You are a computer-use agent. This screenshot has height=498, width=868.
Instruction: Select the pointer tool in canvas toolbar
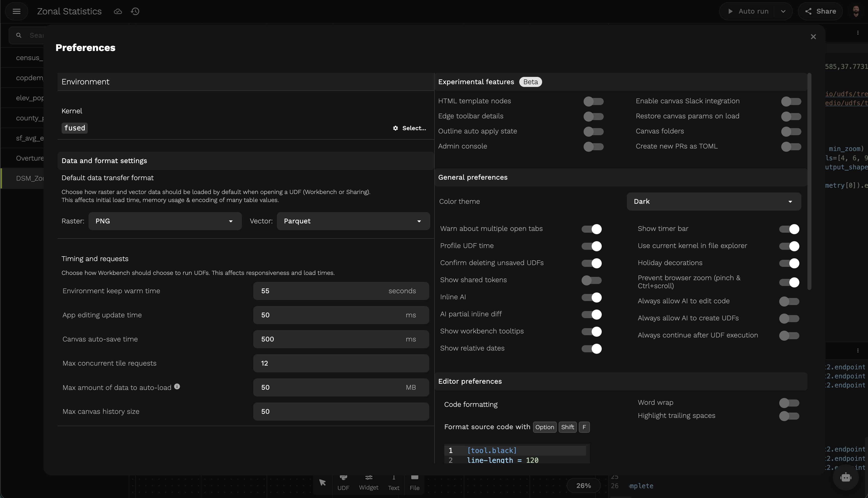(322, 483)
